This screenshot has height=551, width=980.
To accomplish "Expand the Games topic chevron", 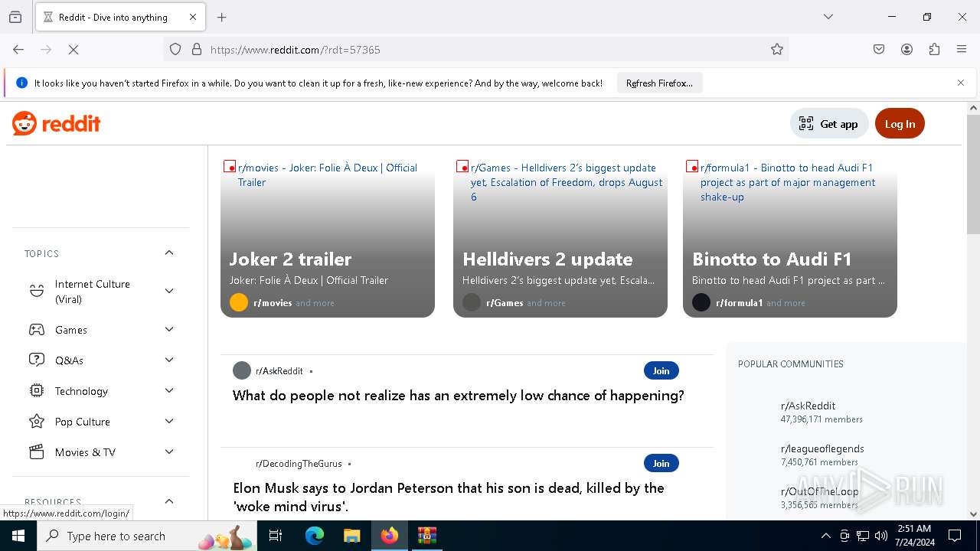I will tap(169, 329).
